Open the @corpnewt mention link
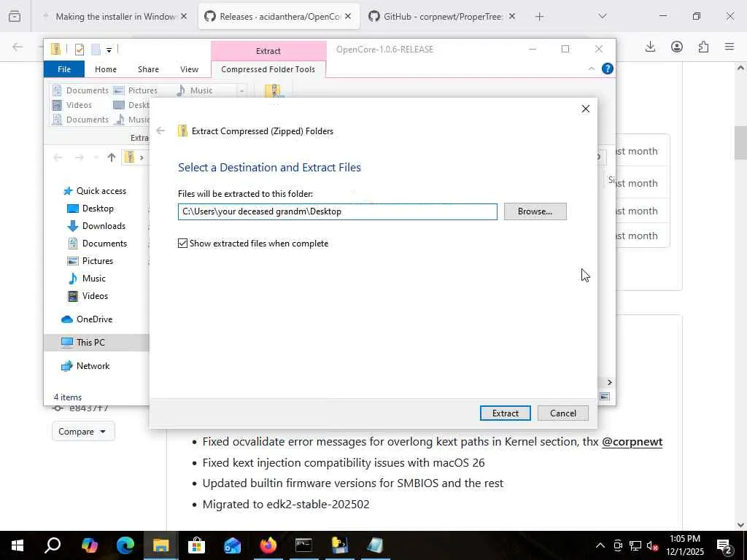 click(x=632, y=441)
